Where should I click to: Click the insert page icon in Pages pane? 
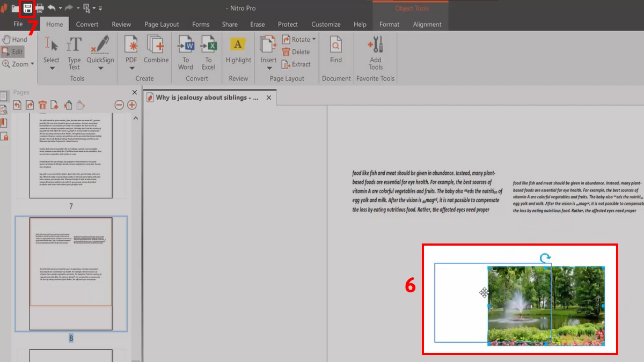[55, 105]
